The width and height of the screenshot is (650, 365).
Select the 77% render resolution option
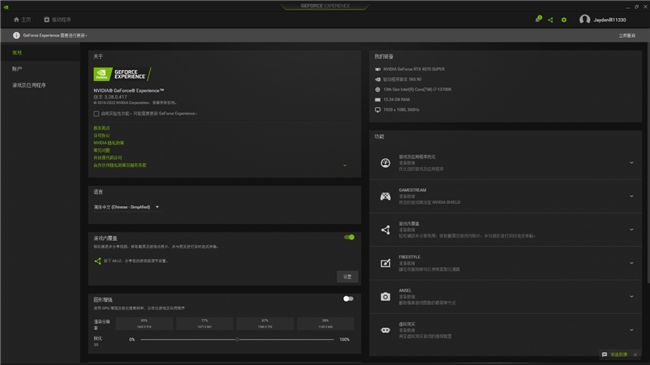(x=205, y=324)
